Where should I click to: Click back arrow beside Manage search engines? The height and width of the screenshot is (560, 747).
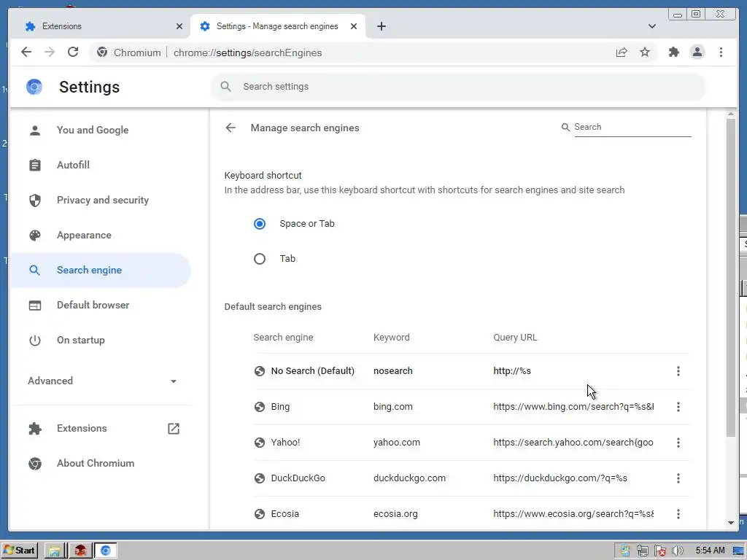pyautogui.click(x=231, y=128)
